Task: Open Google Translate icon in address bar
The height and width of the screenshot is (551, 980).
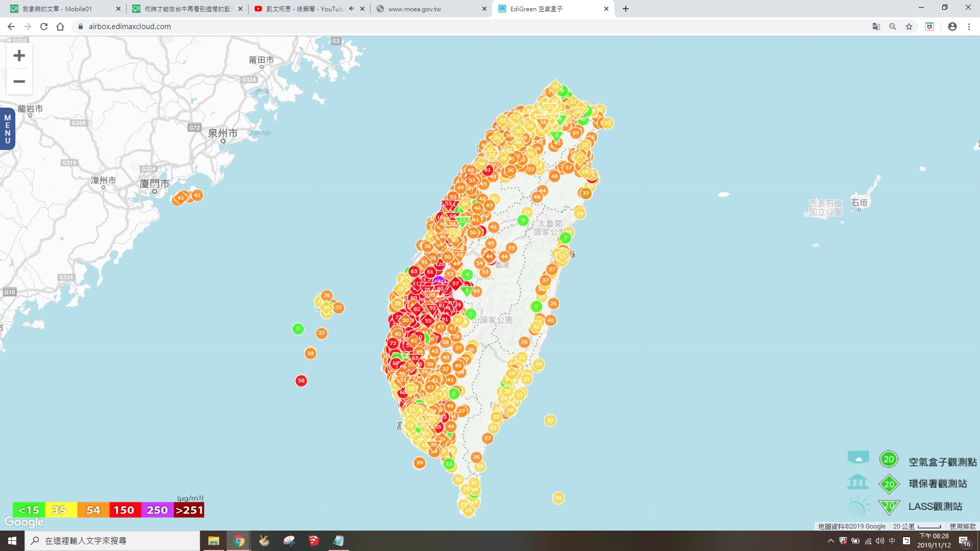Action: click(x=876, y=27)
